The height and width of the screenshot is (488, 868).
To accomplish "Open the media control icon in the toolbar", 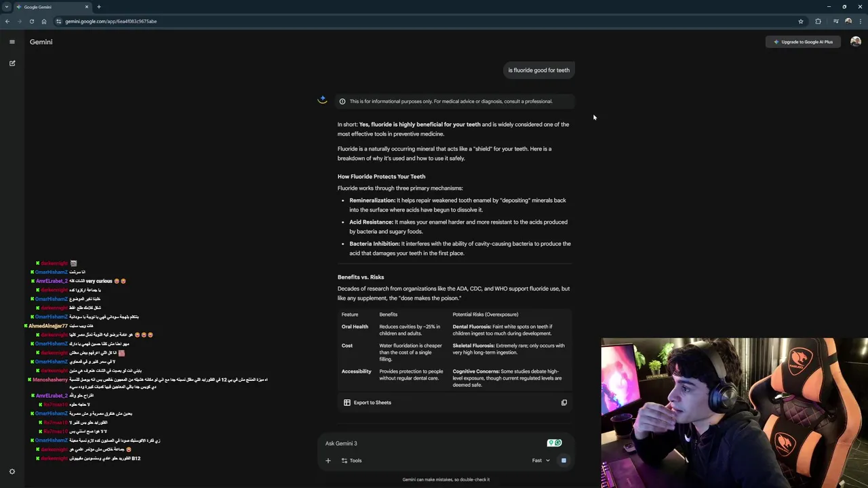I will click(835, 21).
